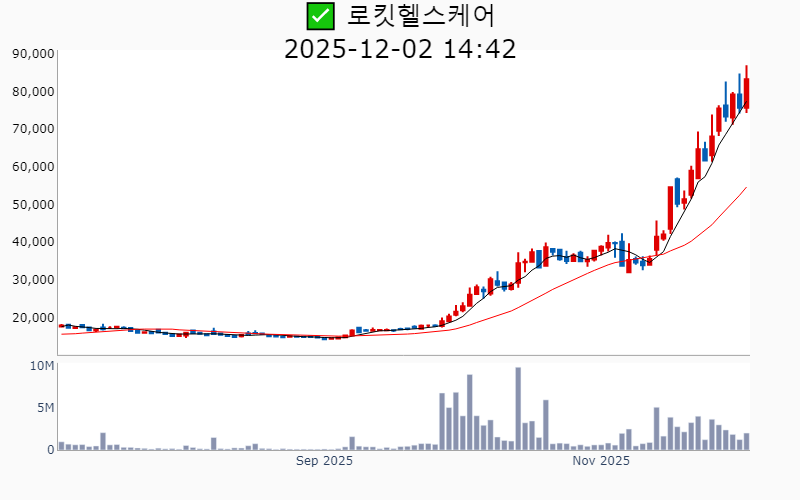
Task: Click the green checkmark icon beside the title
Action: [x=319, y=16]
